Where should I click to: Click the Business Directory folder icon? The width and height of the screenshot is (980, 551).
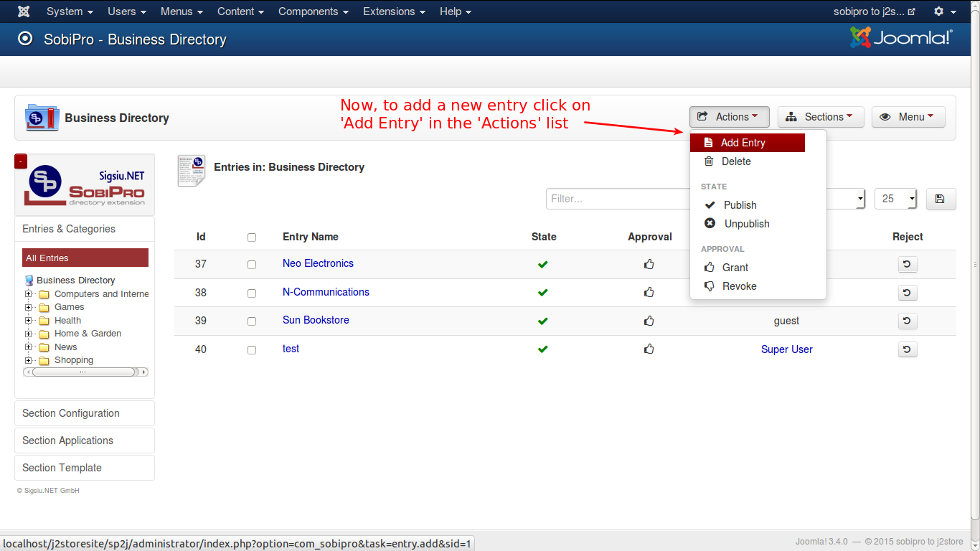point(42,118)
